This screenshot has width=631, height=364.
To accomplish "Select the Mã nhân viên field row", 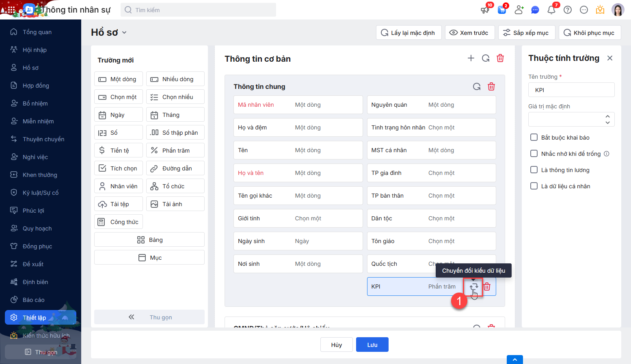I will click(x=298, y=105).
